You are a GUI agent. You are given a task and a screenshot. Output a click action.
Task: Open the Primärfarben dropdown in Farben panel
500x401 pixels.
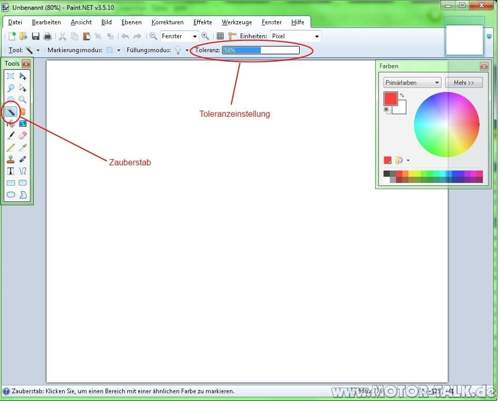(412, 82)
